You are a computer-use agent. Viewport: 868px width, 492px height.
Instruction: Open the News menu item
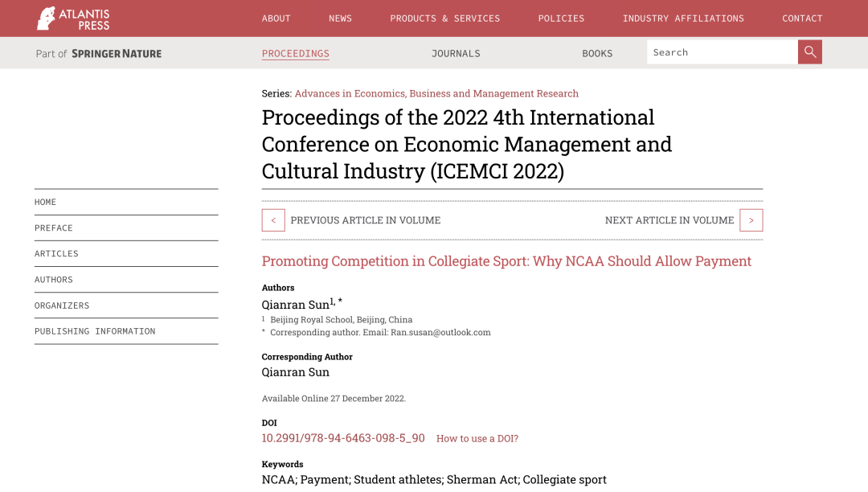click(x=340, y=18)
